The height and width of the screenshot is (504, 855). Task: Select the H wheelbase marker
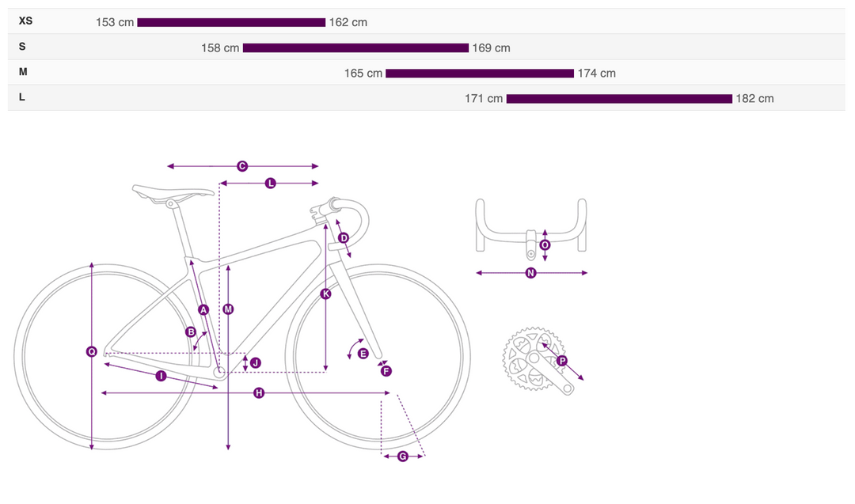tap(259, 393)
